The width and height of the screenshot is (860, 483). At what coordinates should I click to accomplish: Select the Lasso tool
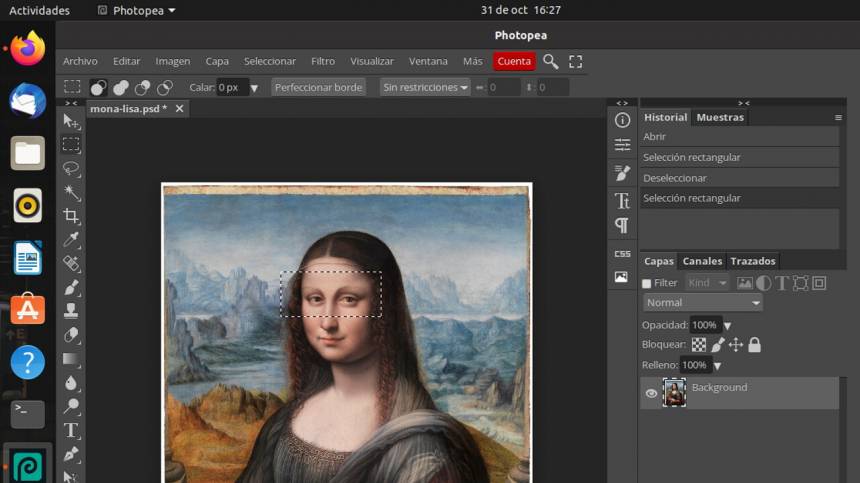[x=71, y=168]
